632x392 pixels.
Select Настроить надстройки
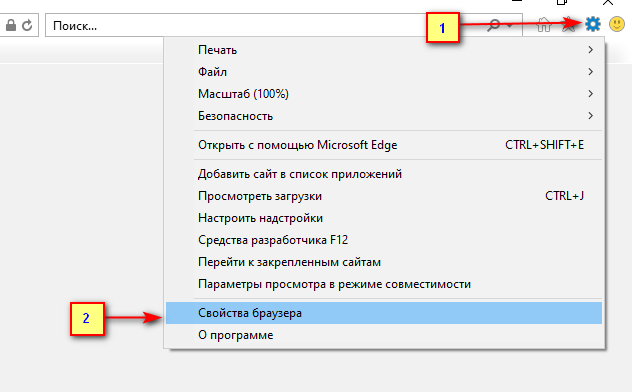pos(383,218)
